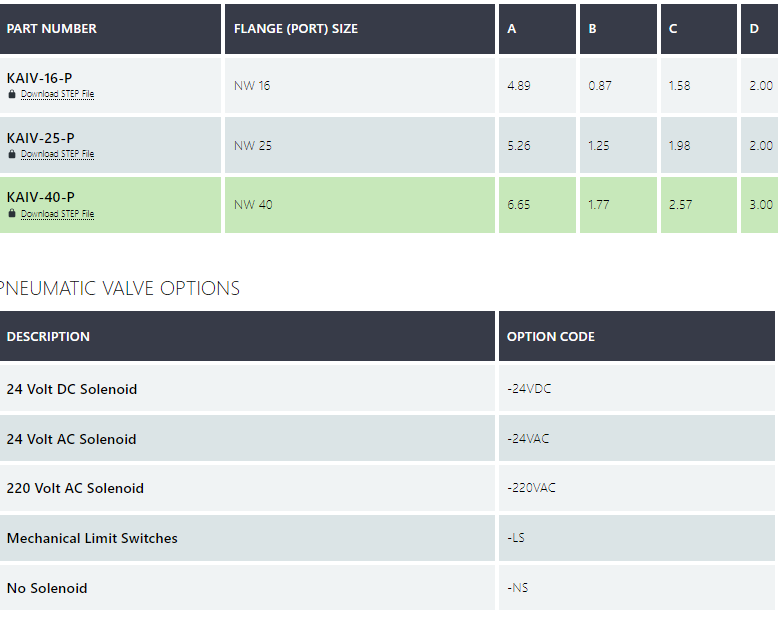This screenshot has width=778, height=627.
Task: Download STEP File for KAIV-16-P
Action: pyautogui.click(x=57, y=95)
